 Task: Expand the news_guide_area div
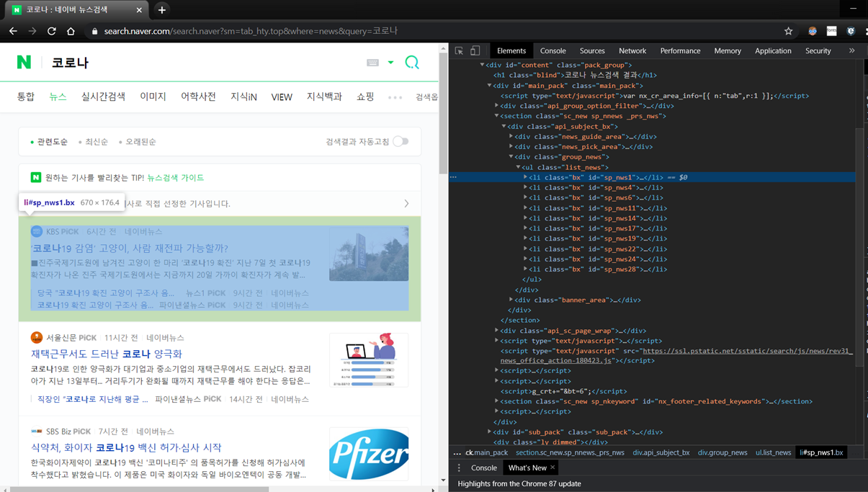pos(511,136)
